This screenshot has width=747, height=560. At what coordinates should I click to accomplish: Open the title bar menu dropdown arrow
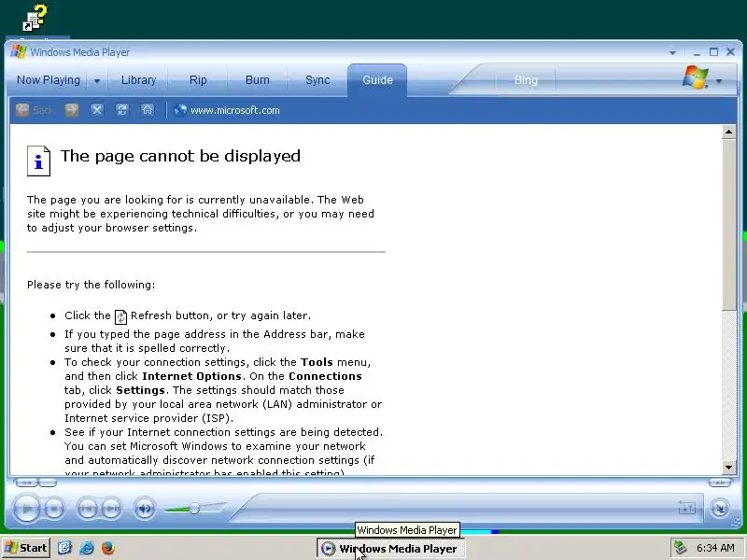(x=672, y=52)
